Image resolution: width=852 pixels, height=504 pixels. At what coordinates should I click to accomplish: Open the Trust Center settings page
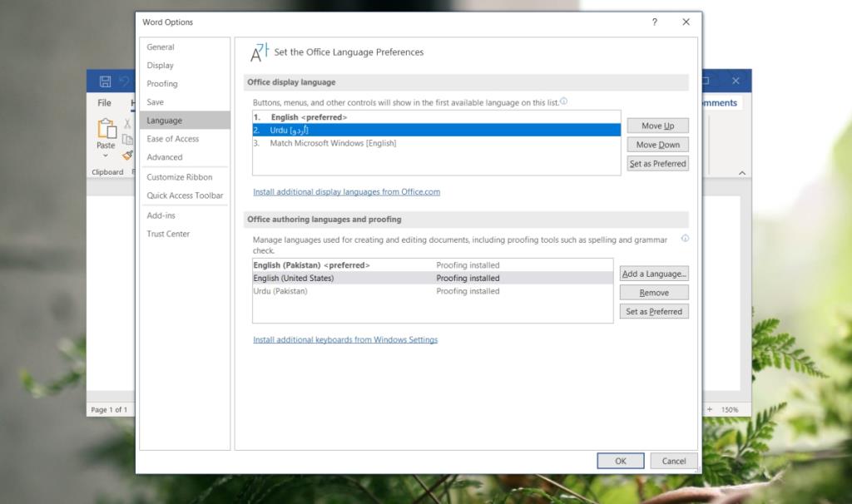(x=168, y=234)
